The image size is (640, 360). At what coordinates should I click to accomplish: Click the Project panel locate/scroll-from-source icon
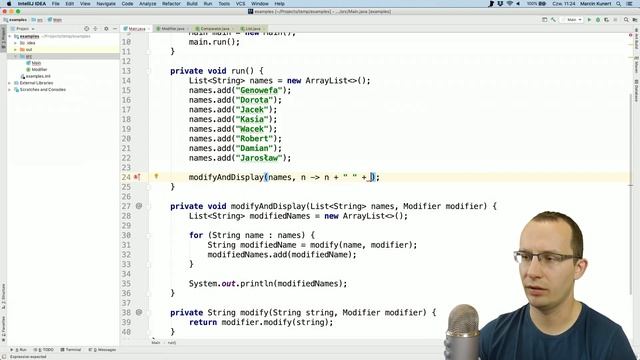(x=87, y=29)
